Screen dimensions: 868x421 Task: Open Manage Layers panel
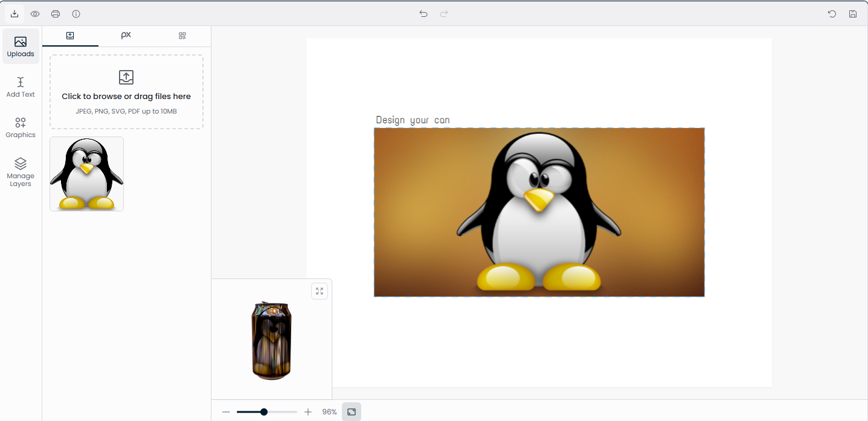pyautogui.click(x=21, y=172)
